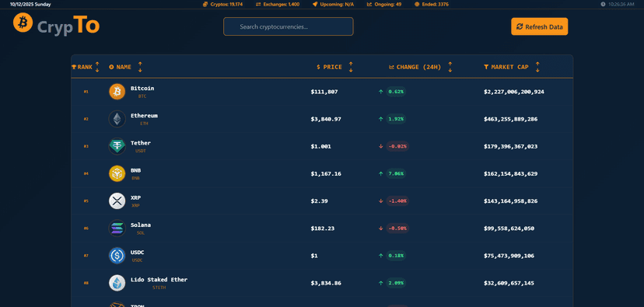Click the globe icon next to Ended: 3376
The image size is (644, 307).
coord(418,4)
